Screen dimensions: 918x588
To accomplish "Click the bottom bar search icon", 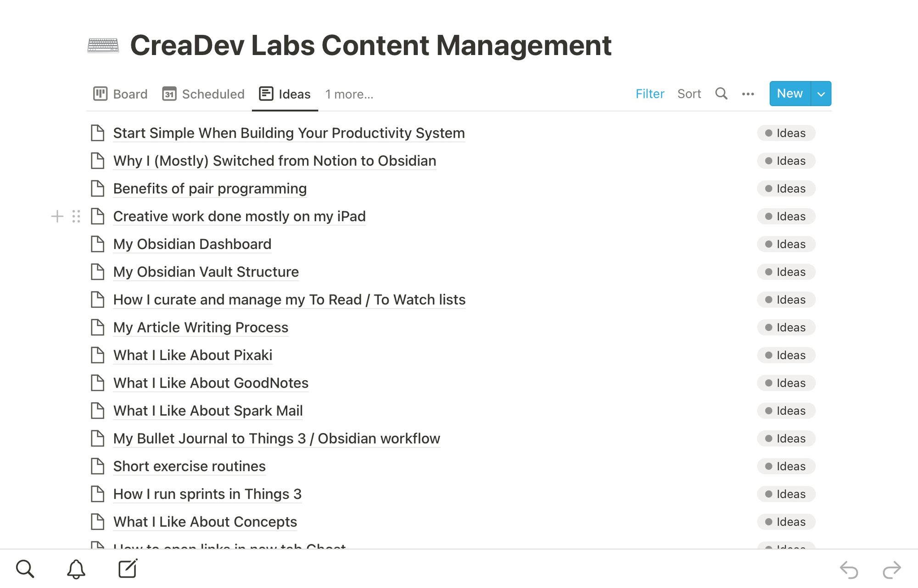I will (25, 569).
